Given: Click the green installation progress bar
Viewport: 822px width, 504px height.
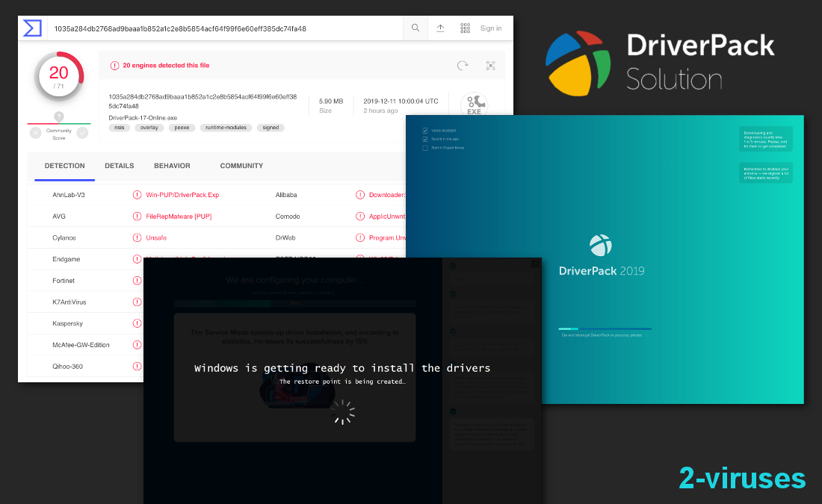Looking at the screenshot, I should click(224, 303).
